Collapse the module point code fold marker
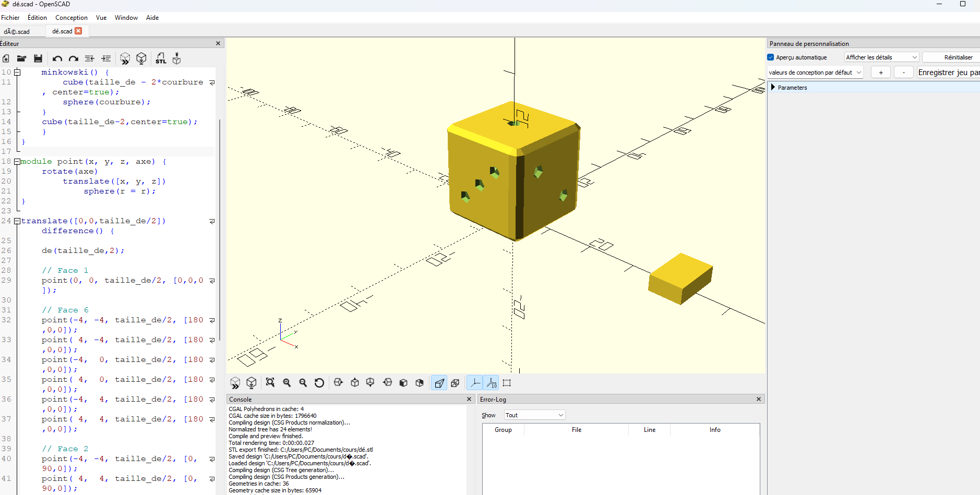 coord(17,162)
